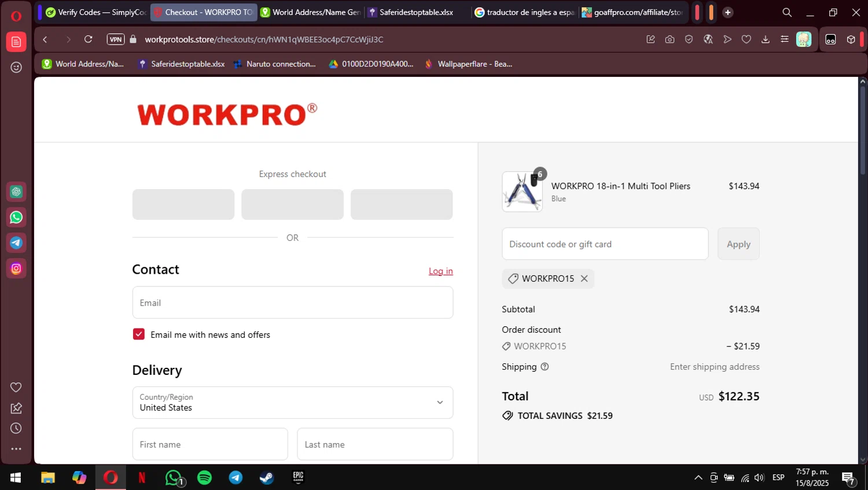The image size is (868, 490).
Task: Uncheck Email me with news and offers
Action: pyautogui.click(x=139, y=334)
